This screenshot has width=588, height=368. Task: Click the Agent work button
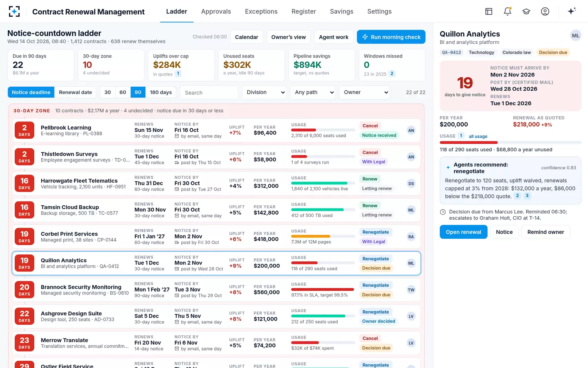[x=334, y=37]
